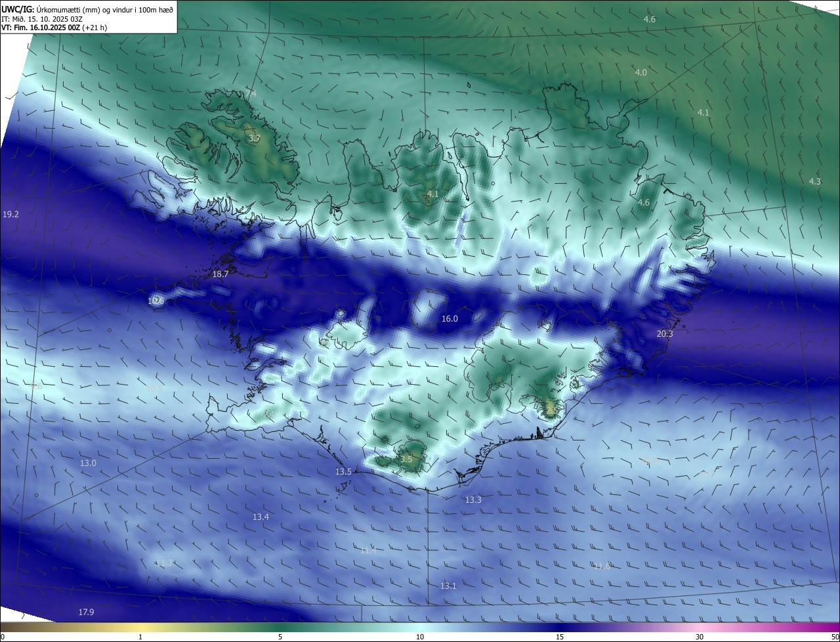Click the 13.1 value label
Image resolution: width=840 pixels, height=642 pixels.
pos(448,586)
